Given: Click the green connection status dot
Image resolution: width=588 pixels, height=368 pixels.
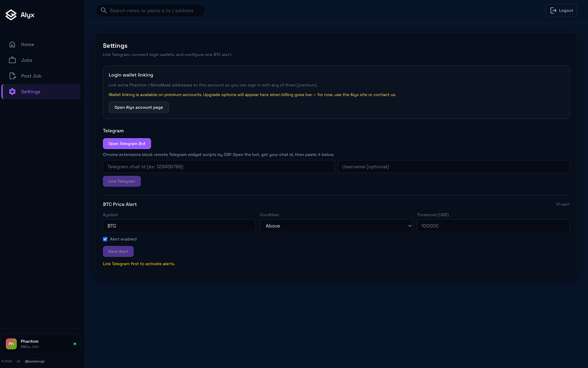Looking at the screenshot, I should [75, 344].
